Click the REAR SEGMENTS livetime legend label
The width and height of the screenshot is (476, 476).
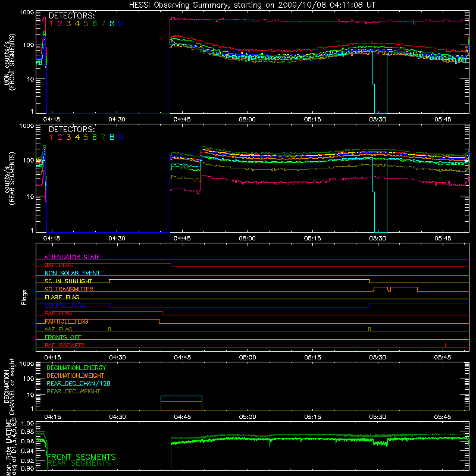click(79, 464)
